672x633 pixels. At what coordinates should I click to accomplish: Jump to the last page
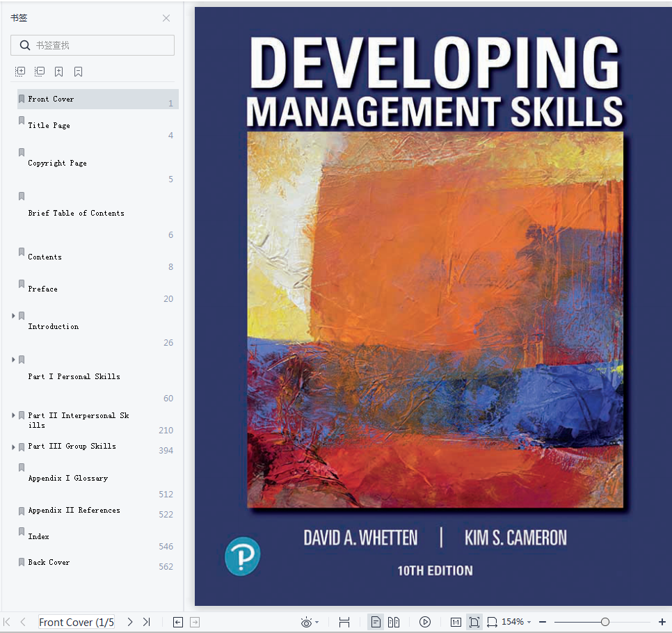pyautogui.click(x=147, y=622)
